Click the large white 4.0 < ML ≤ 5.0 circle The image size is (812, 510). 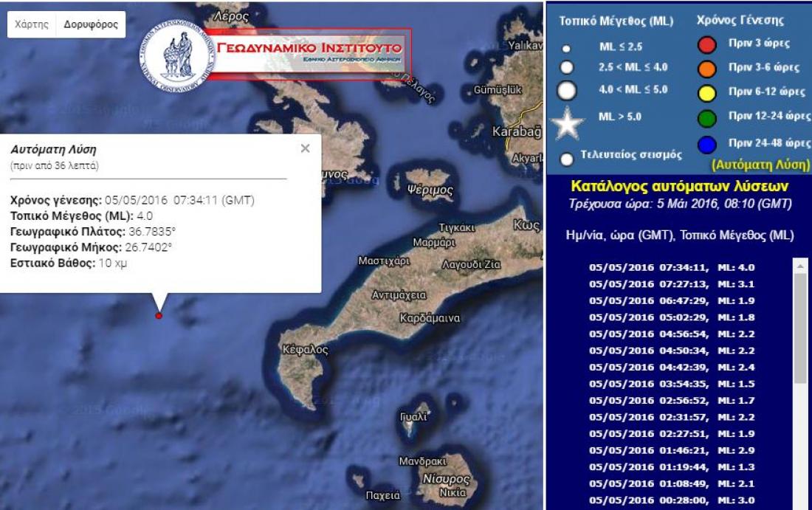pos(567,90)
